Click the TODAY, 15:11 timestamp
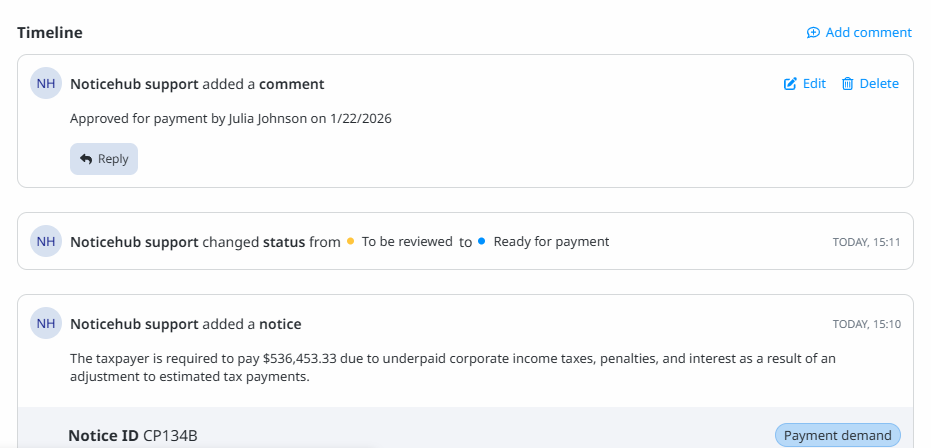Viewport: 931px width, 448px height. point(867,242)
